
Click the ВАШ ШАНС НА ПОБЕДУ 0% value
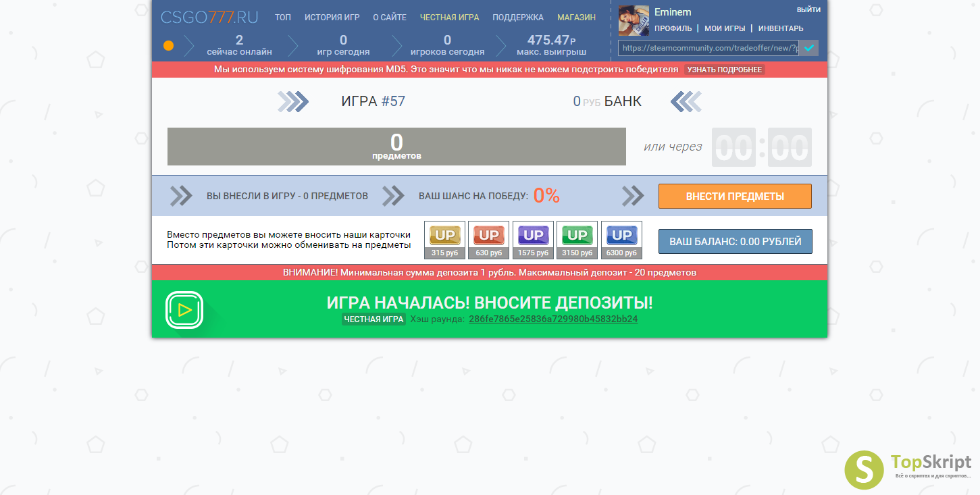[x=546, y=196]
